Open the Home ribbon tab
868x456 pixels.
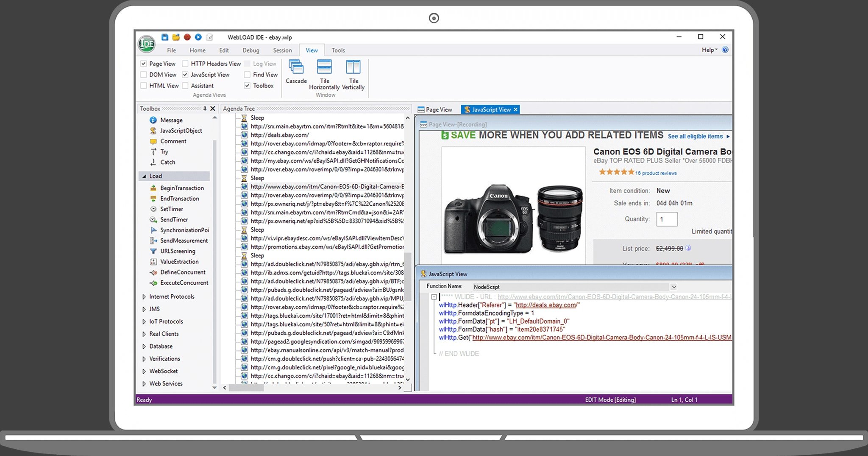[198, 50]
